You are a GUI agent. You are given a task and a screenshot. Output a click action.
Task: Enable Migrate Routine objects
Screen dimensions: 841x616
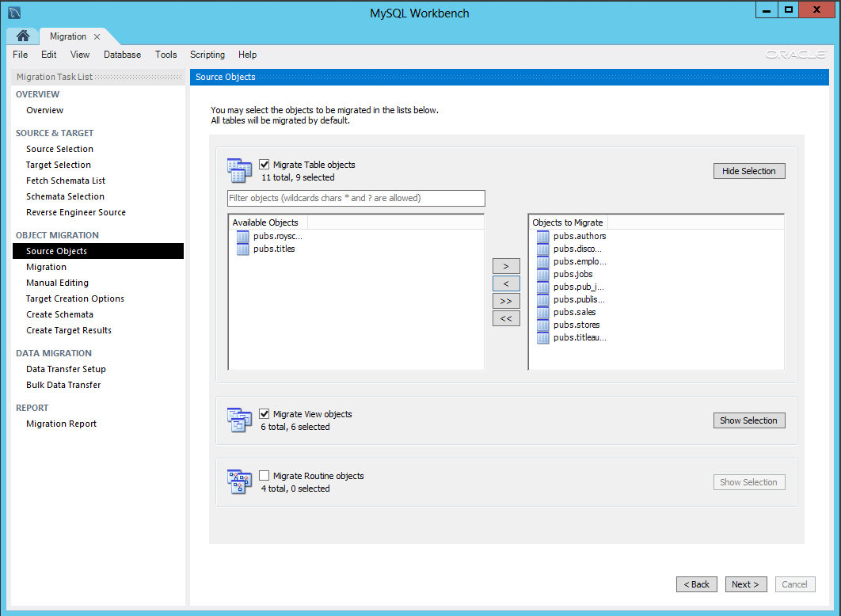tap(264, 475)
